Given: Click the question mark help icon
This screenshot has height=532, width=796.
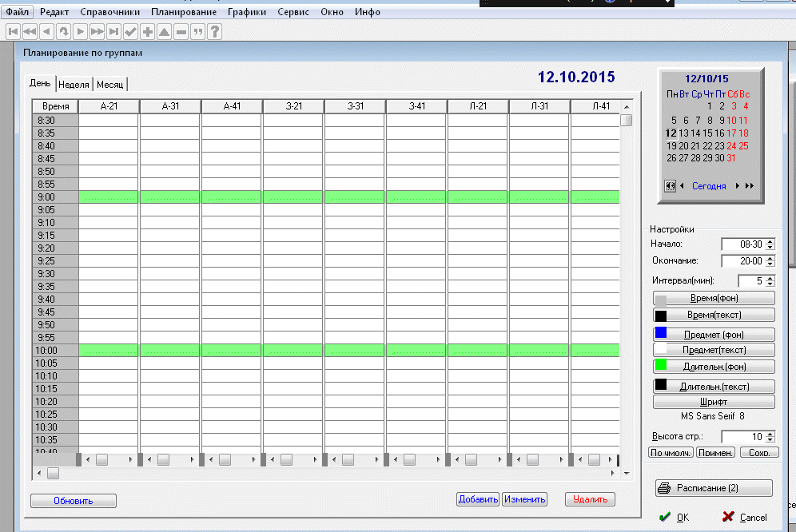Looking at the screenshot, I should [x=215, y=32].
